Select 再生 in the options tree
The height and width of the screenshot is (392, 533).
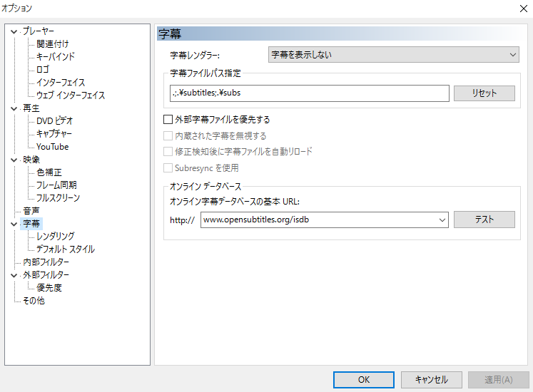[31, 108]
